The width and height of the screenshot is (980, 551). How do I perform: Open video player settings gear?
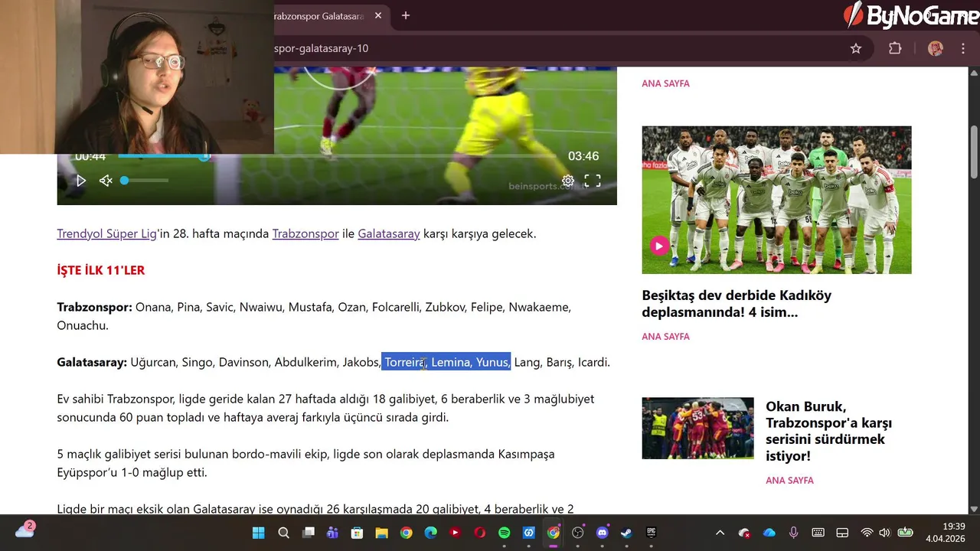[567, 181]
